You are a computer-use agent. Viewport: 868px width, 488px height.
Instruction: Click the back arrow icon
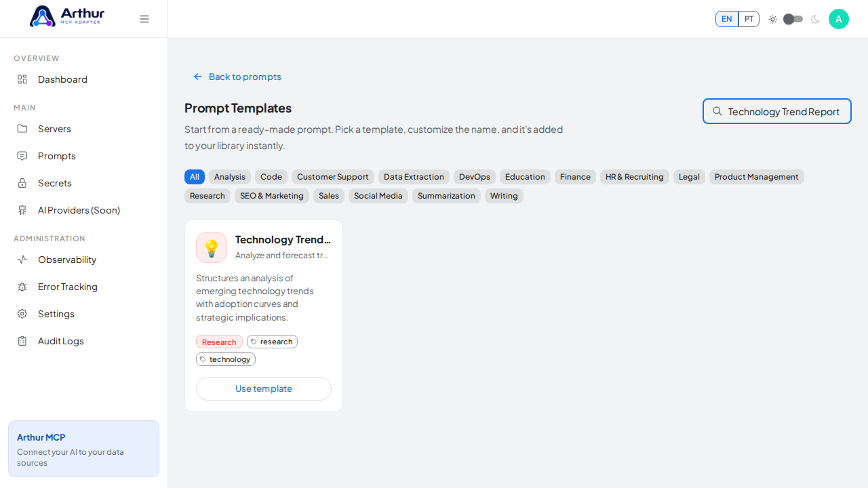point(198,77)
